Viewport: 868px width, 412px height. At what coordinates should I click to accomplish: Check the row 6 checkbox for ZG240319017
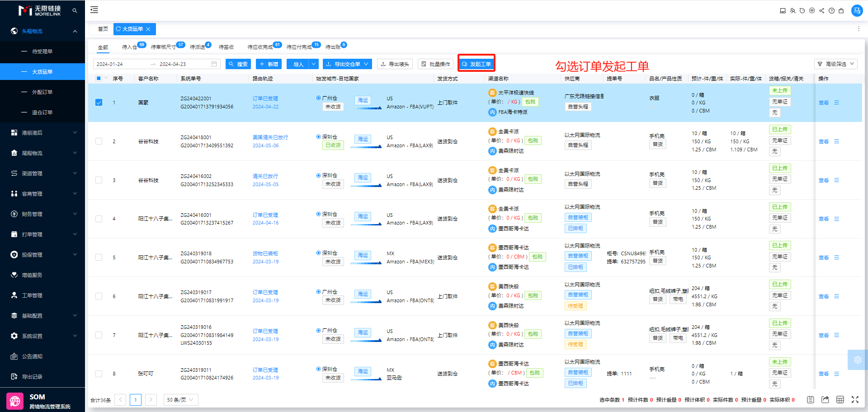coord(99,296)
